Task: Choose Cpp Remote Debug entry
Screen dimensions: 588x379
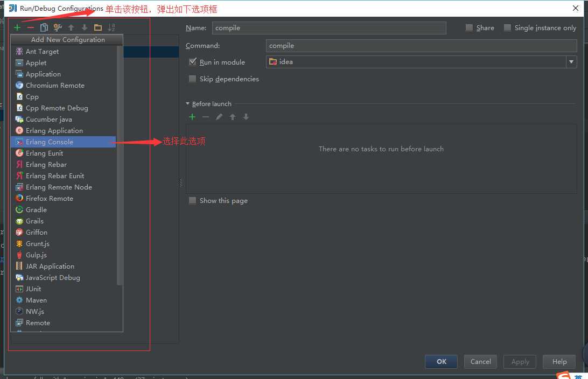Action: 64,108
